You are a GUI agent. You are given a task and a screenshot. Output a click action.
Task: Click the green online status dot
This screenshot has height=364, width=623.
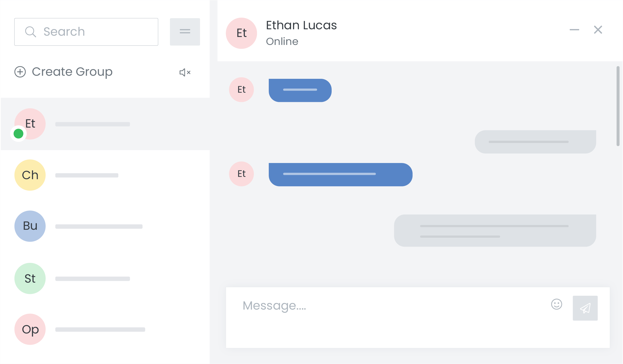click(18, 134)
